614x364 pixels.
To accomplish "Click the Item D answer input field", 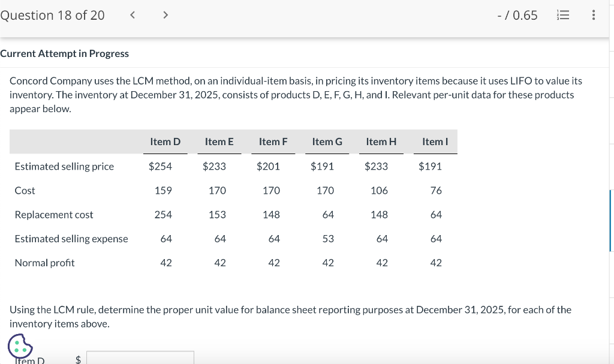I will [140, 357].
